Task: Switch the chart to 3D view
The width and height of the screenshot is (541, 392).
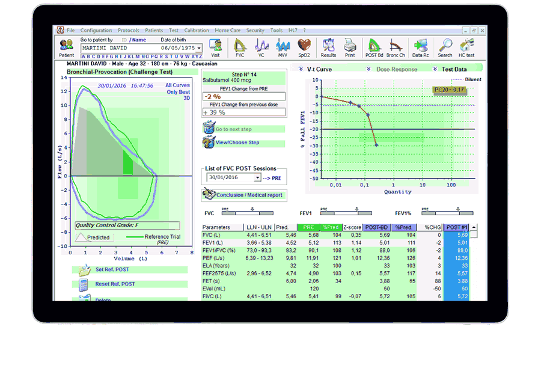Action: tap(186, 99)
